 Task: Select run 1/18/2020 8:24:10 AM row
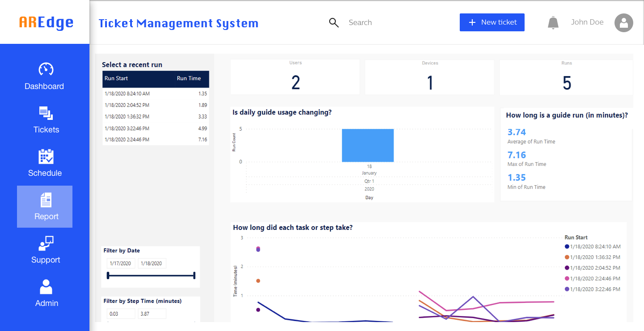[156, 94]
